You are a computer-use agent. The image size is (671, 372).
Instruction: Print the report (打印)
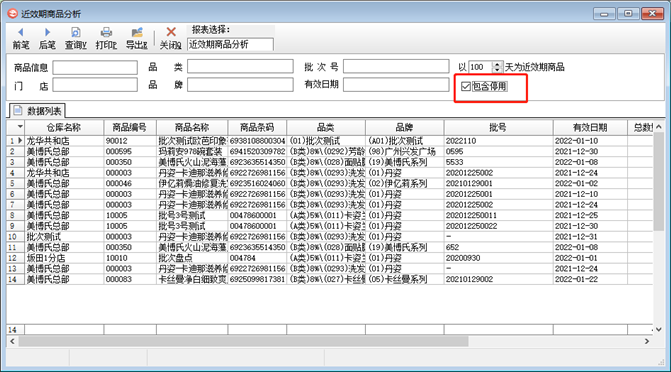(106, 38)
